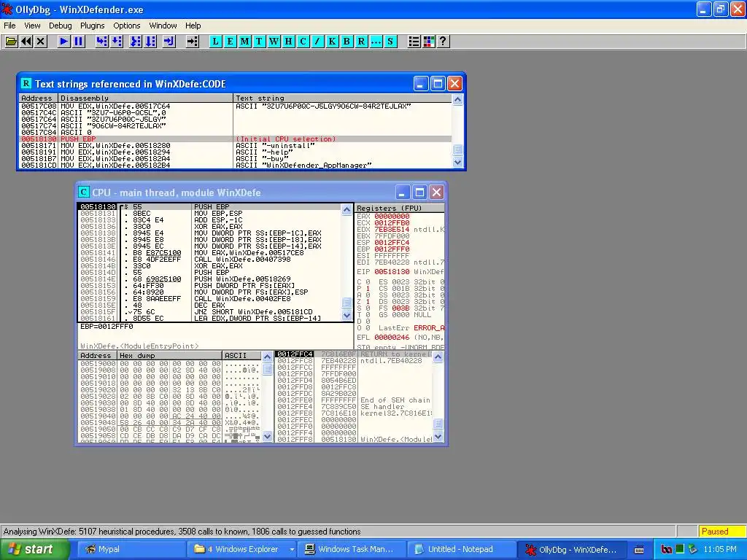Click scroll down arrow in Text strings window

point(457,163)
